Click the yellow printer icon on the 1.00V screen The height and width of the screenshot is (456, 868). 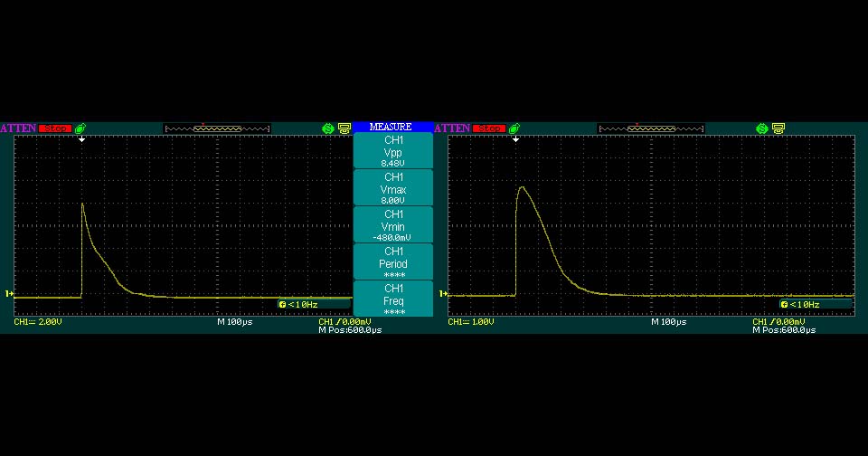(778, 128)
